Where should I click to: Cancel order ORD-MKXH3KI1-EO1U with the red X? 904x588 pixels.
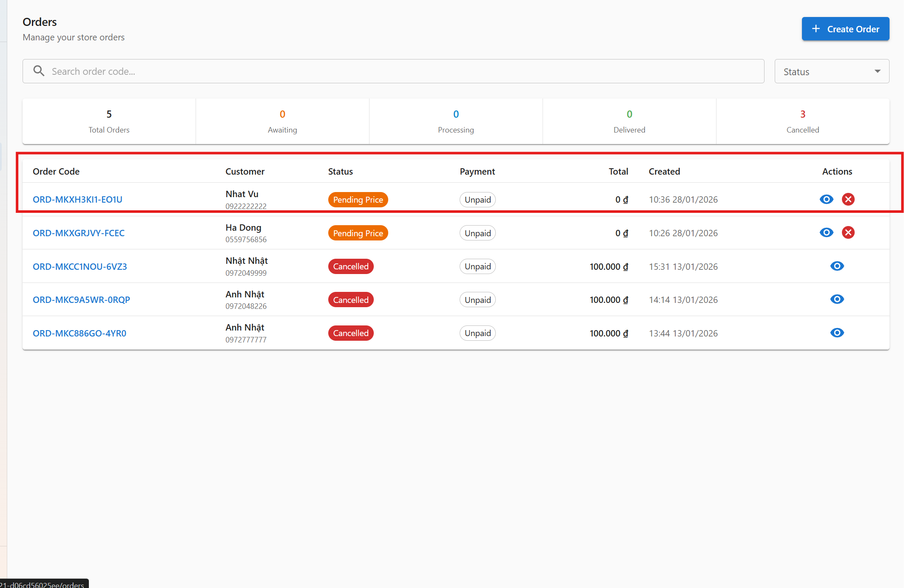tap(848, 199)
